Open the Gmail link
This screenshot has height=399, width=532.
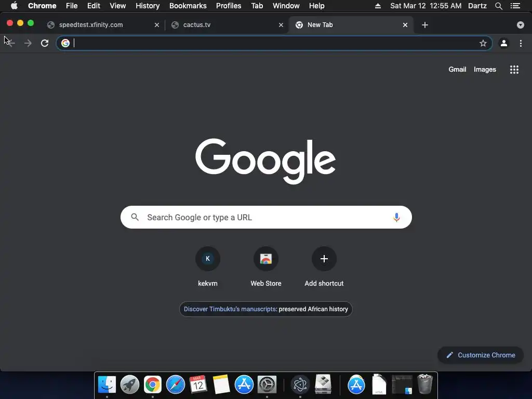(457, 70)
